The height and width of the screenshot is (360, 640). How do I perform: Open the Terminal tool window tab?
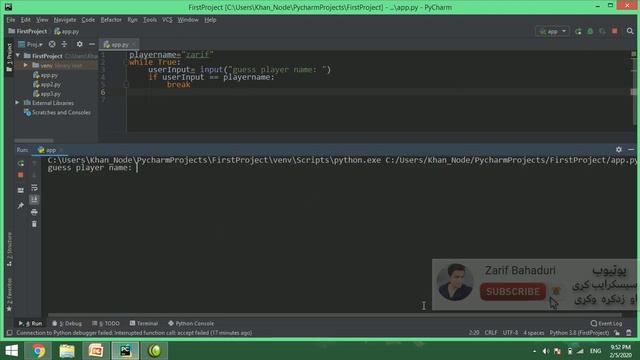click(144, 323)
